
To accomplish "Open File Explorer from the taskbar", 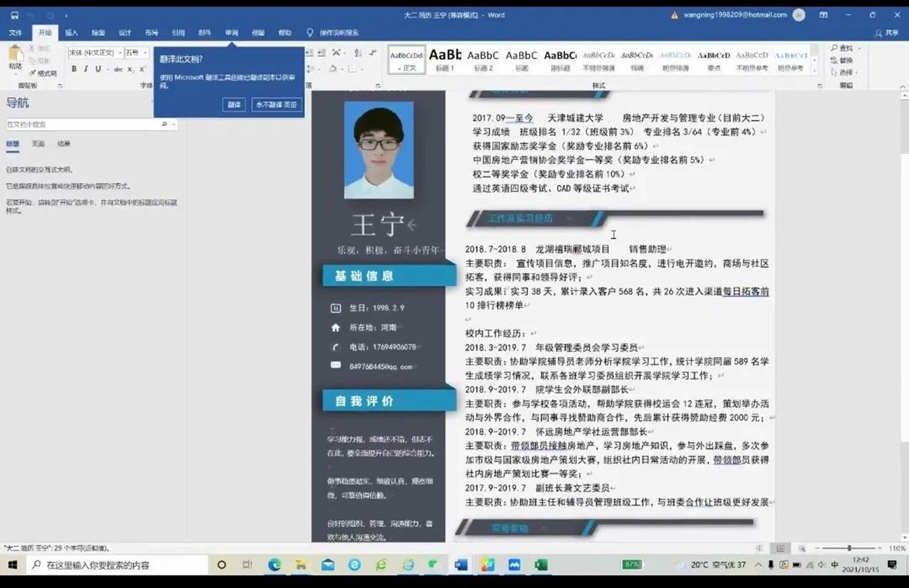I will 301,565.
